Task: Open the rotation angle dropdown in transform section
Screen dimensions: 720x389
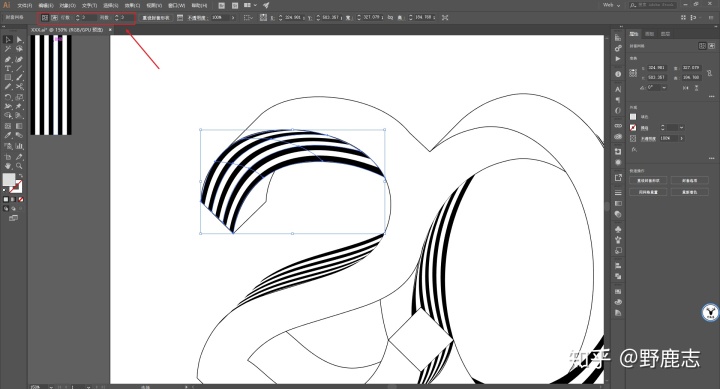Action: point(664,87)
